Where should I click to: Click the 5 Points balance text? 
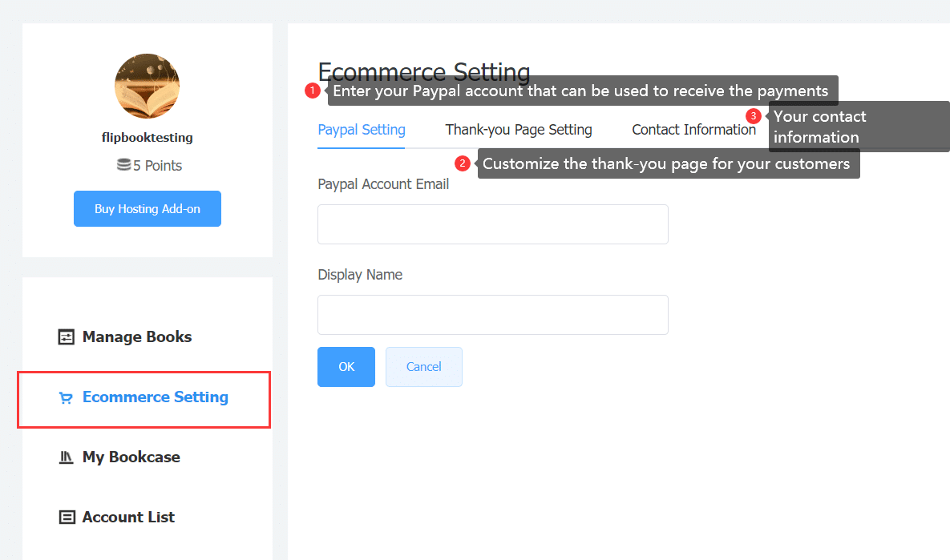pyautogui.click(x=157, y=165)
